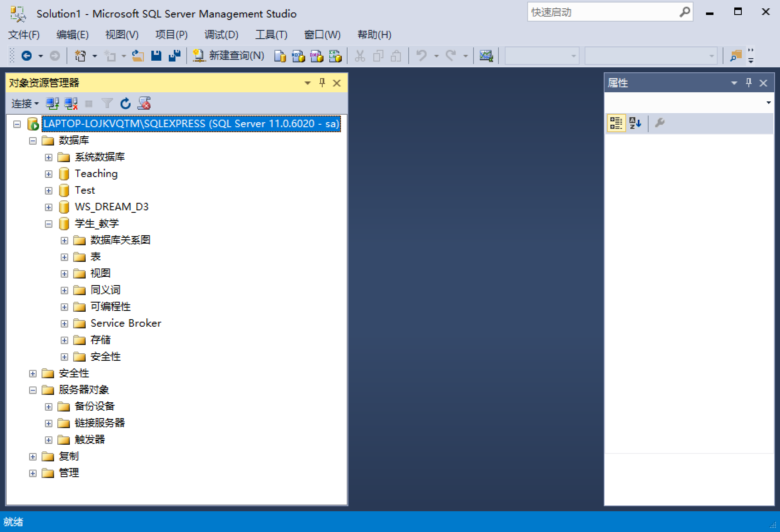The image size is (780, 532).
Task: Collapse the 学生_教学 database node
Action: (49, 224)
